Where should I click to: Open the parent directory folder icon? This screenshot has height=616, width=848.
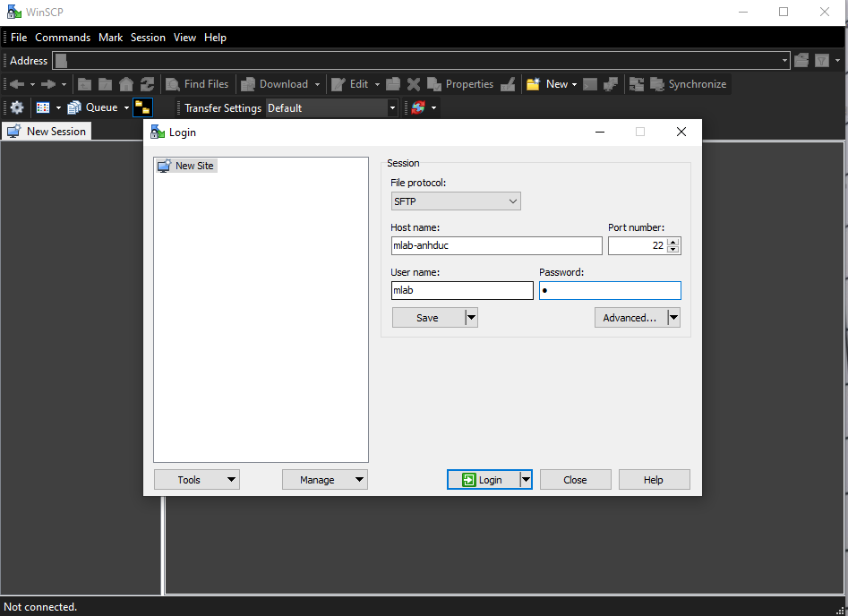point(84,84)
